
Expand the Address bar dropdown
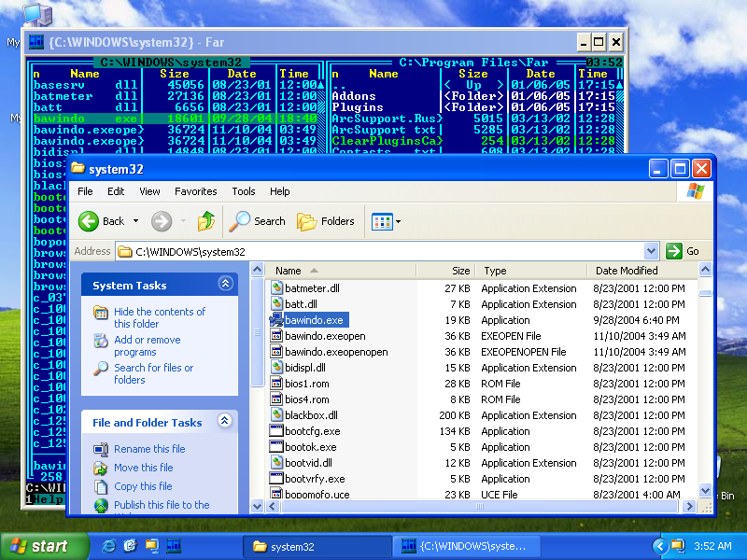651,251
